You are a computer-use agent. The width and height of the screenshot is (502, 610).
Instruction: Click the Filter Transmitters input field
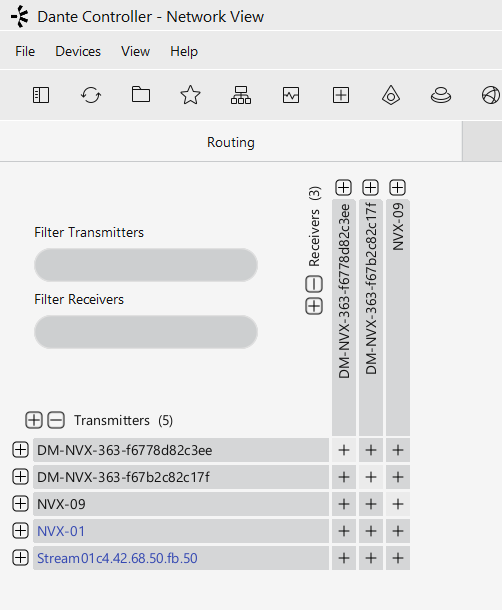coord(146,265)
